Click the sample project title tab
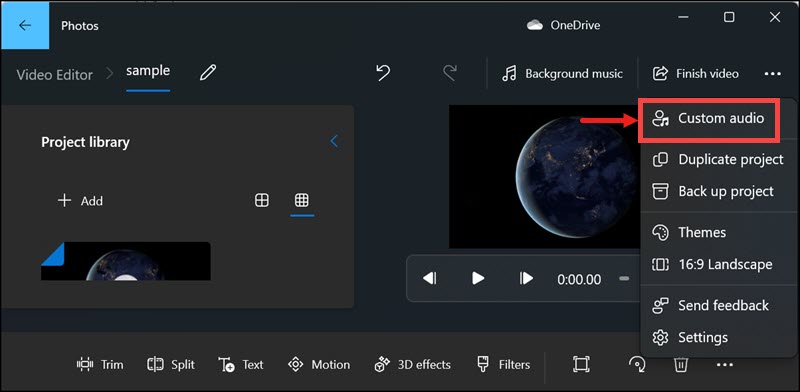The width and height of the screenshot is (800, 392). pos(148,71)
